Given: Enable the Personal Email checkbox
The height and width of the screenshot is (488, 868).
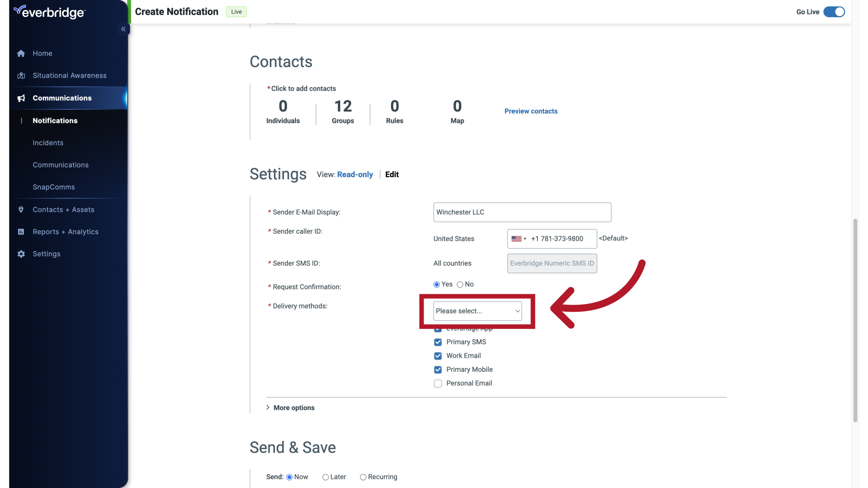Looking at the screenshot, I should point(438,383).
